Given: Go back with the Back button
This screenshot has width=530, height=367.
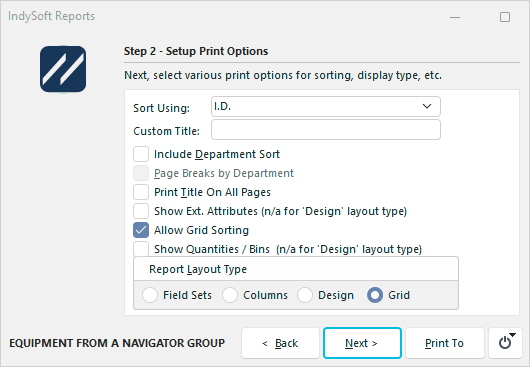Looking at the screenshot, I should pyautogui.click(x=280, y=343).
